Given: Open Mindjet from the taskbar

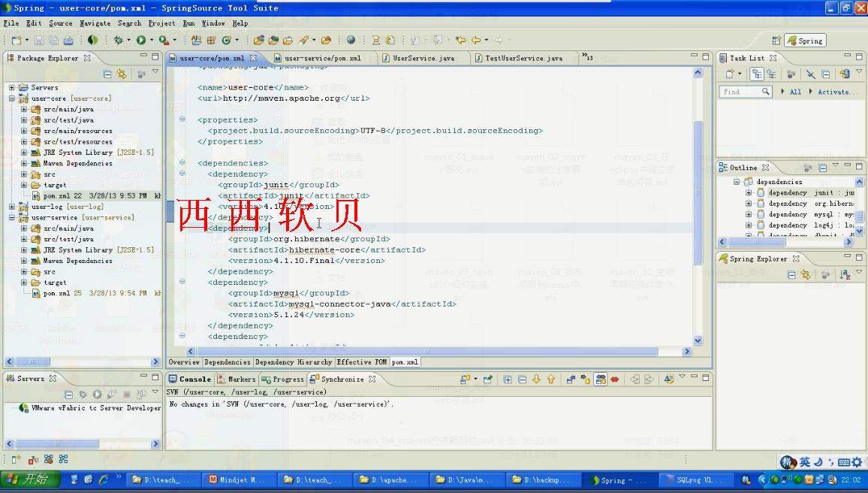Looking at the screenshot, I should [x=238, y=479].
